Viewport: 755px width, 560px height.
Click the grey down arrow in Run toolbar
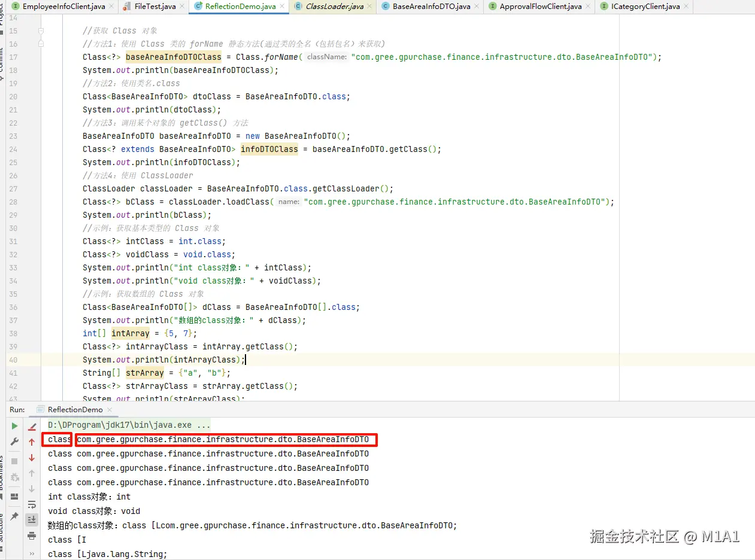click(32, 489)
